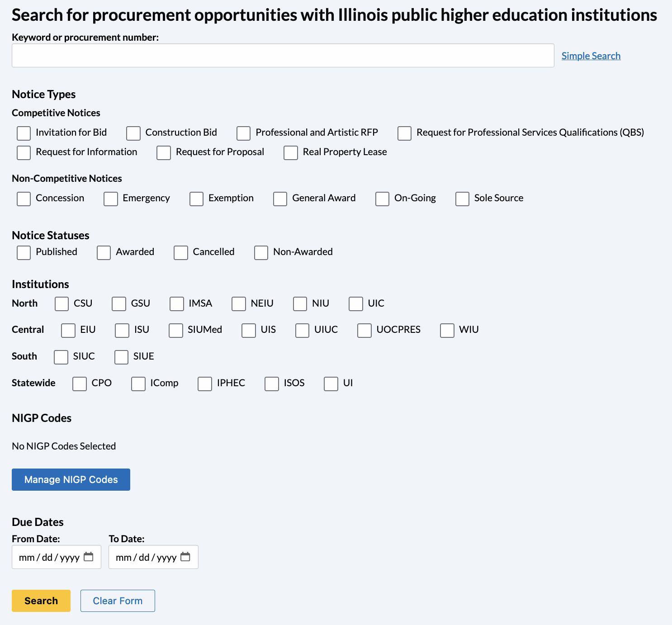Focus the keyword or procurement number field
The width and height of the screenshot is (672, 625).
point(283,56)
